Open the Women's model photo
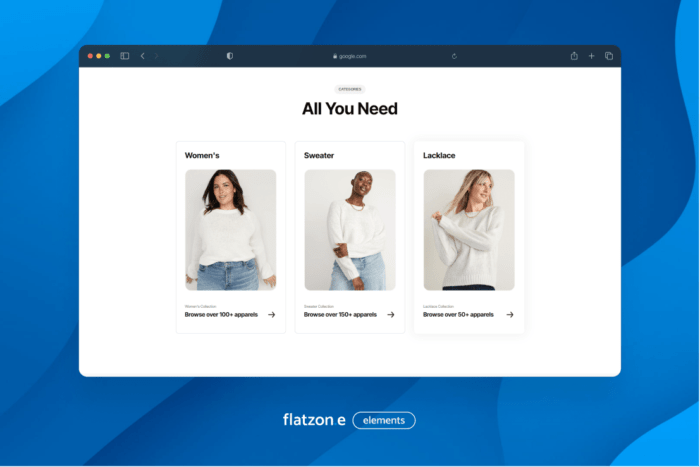 (230, 229)
